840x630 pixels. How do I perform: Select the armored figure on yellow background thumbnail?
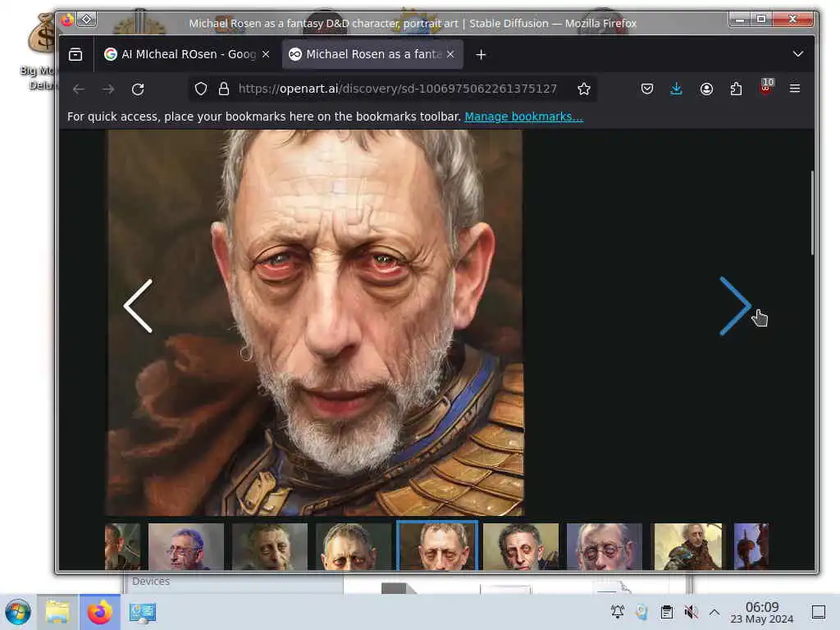[688, 546]
